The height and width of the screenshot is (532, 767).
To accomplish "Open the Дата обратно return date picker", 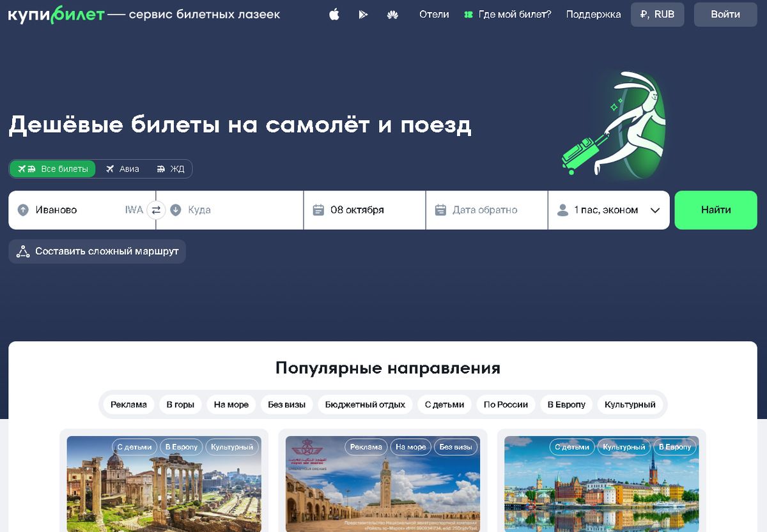I will coord(486,210).
